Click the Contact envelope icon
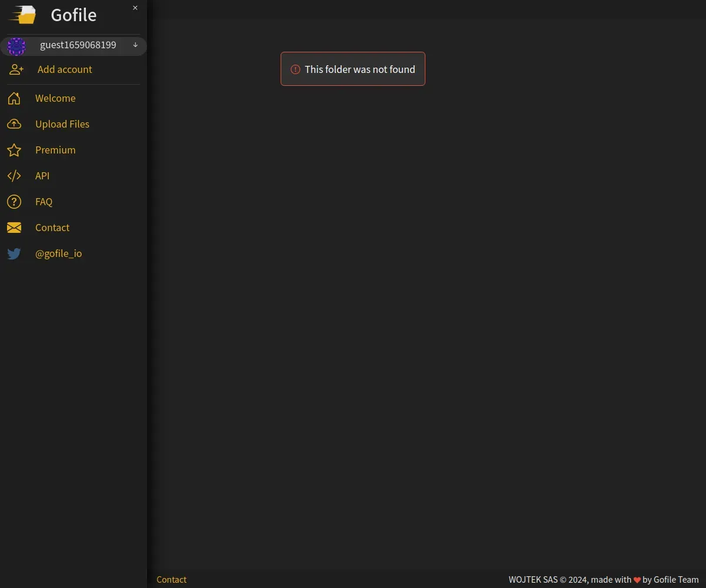706x588 pixels. click(x=14, y=228)
